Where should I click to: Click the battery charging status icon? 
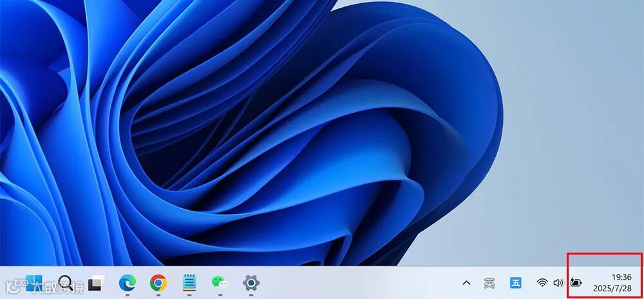point(576,283)
